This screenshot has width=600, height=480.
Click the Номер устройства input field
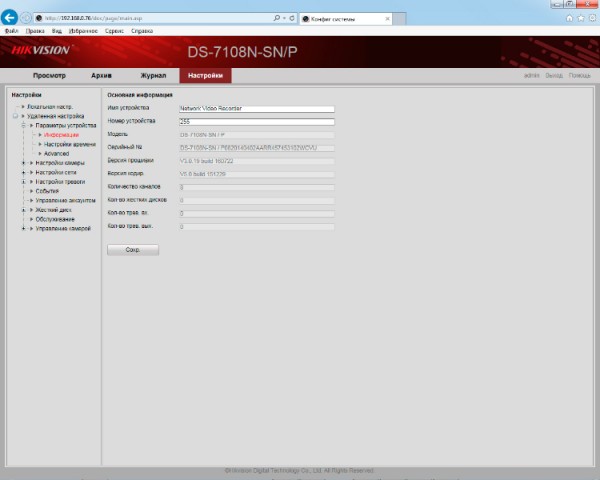point(257,122)
